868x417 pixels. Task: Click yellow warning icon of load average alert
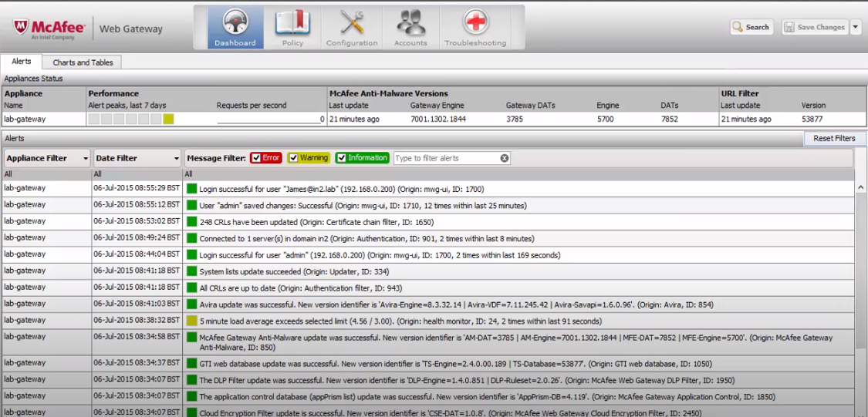pos(191,321)
